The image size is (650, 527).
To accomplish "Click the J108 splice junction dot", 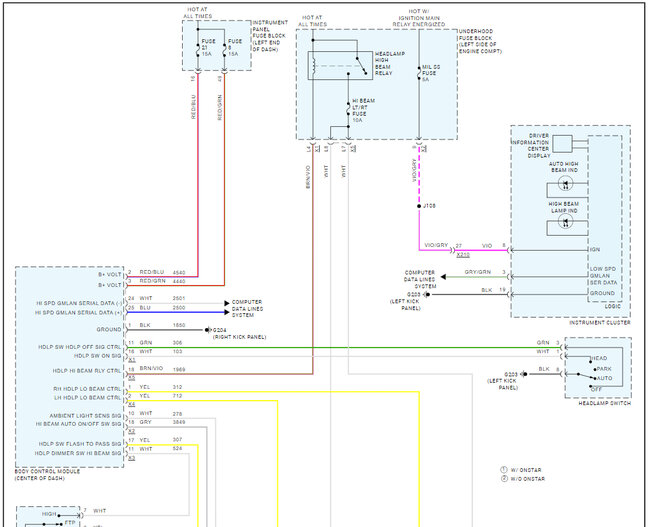I will coord(419,206).
